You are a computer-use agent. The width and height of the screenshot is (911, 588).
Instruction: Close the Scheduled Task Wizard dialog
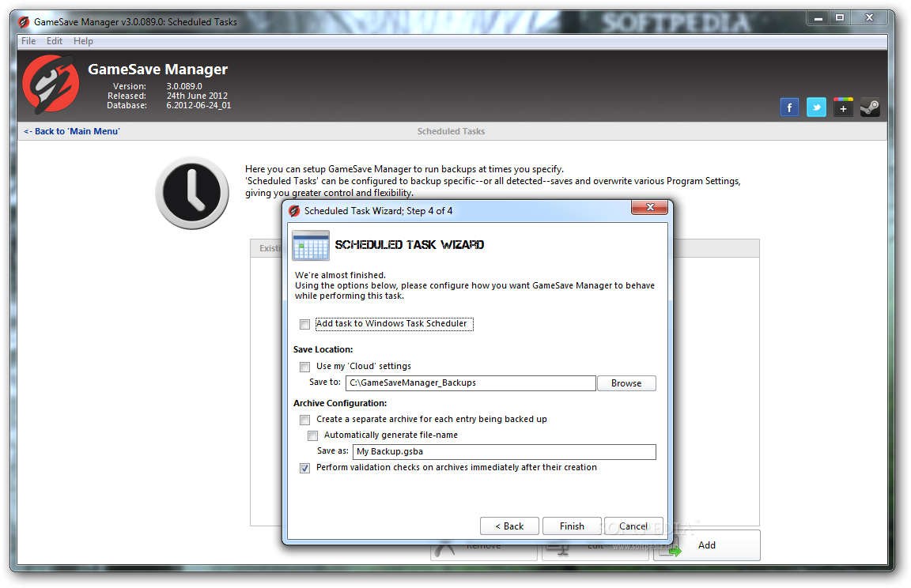click(650, 207)
